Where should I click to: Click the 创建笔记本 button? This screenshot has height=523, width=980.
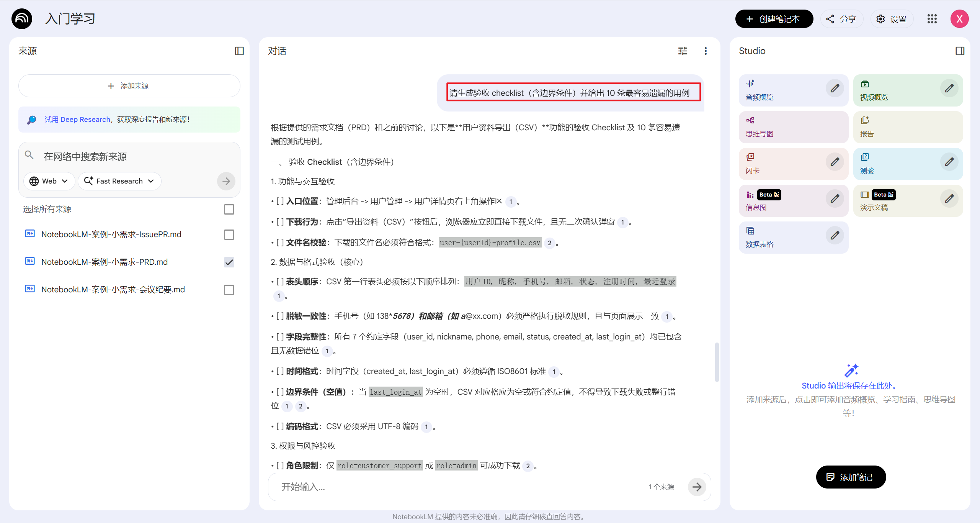point(774,19)
